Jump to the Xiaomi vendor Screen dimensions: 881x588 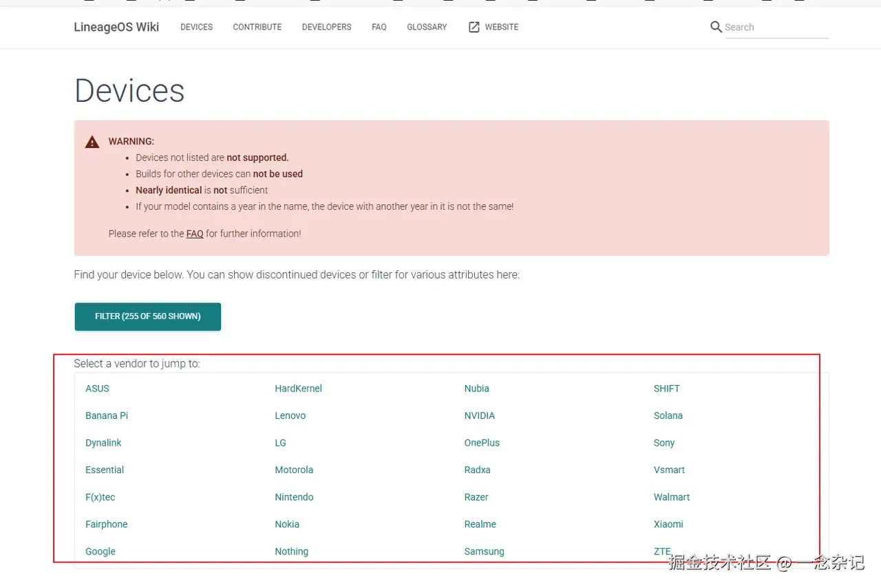[x=668, y=524]
